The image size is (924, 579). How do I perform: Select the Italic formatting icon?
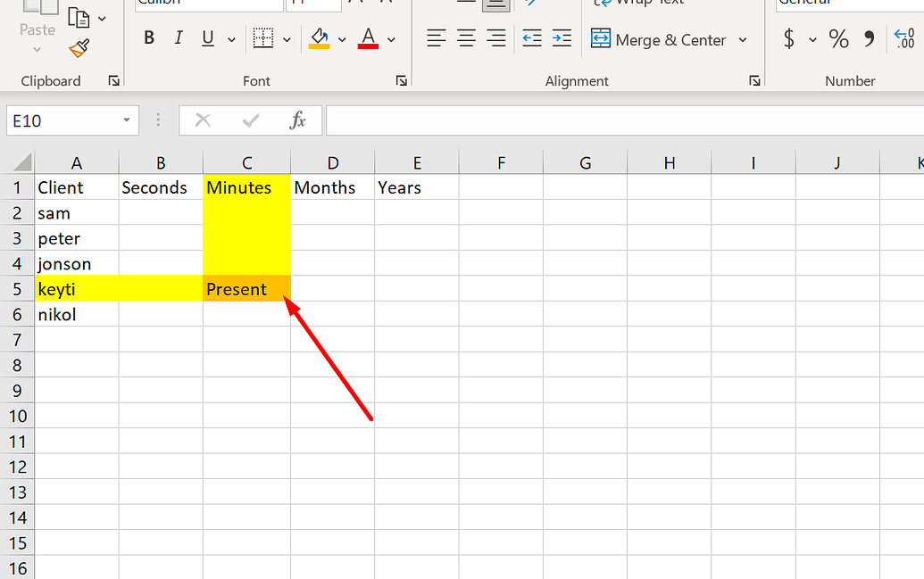pyautogui.click(x=179, y=38)
